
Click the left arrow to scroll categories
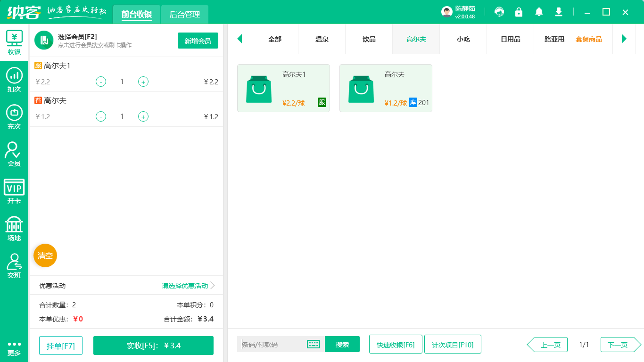(239, 39)
